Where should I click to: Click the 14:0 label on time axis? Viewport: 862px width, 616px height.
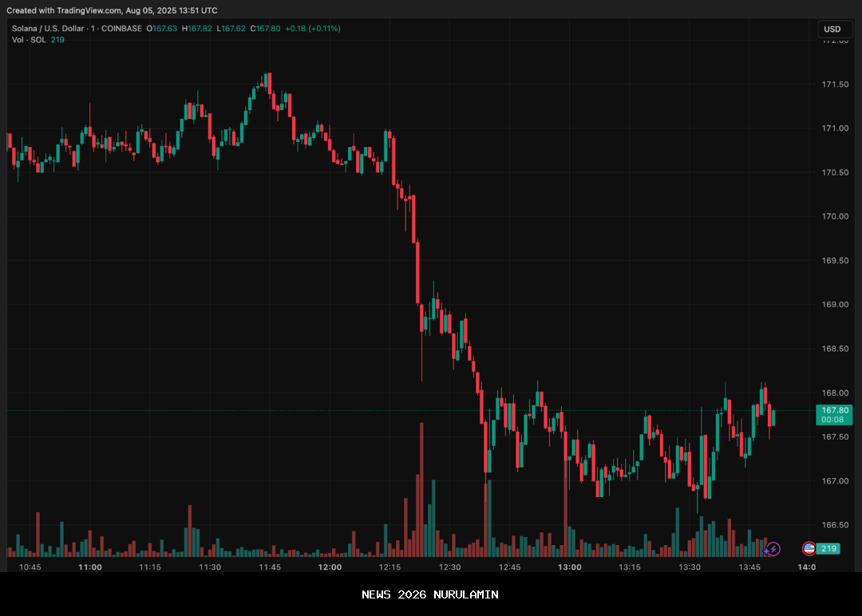(x=806, y=567)
